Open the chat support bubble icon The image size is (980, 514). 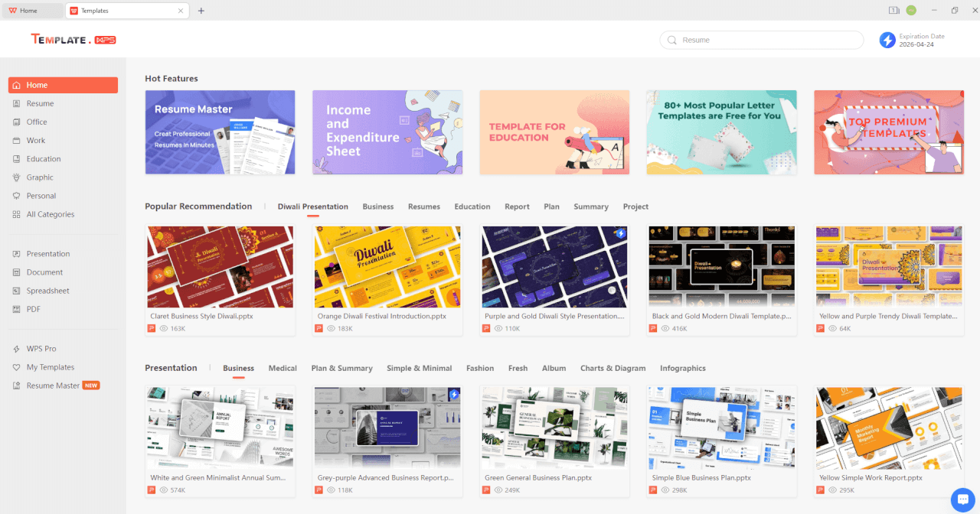click(x=962, y=499)
